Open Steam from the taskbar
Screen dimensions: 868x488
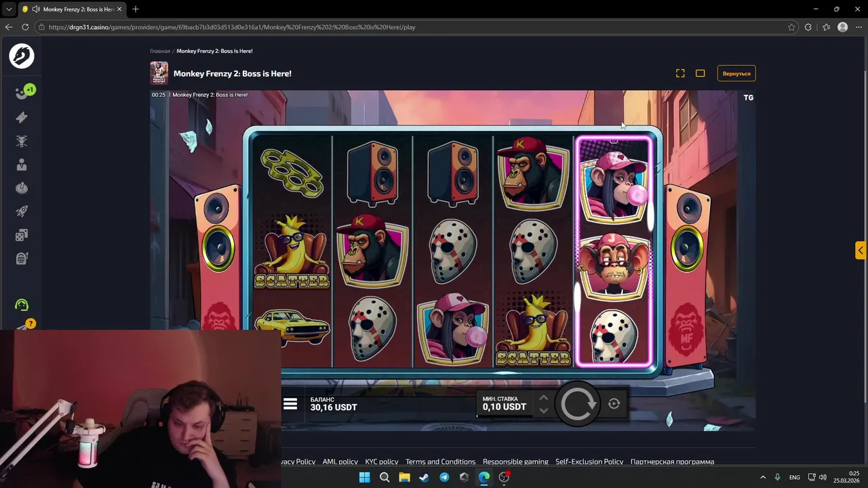[x=424, y=477]
